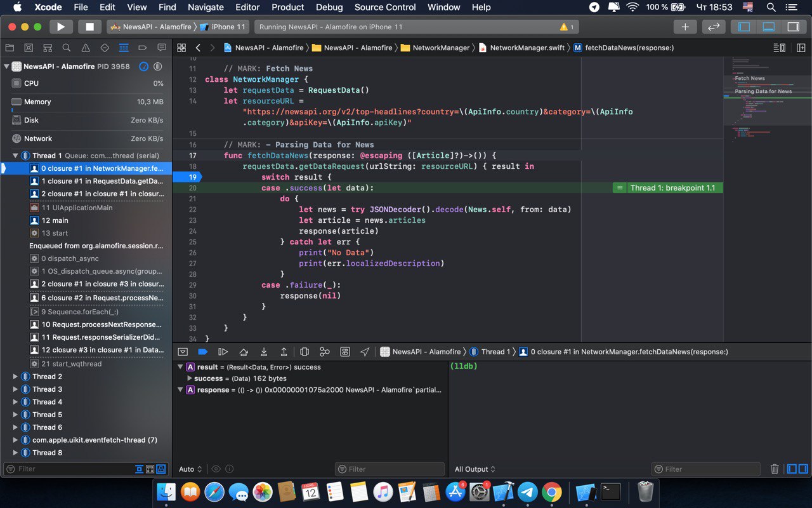
Task: Click Simulate Location arrow icon
Action: (365, 352)
